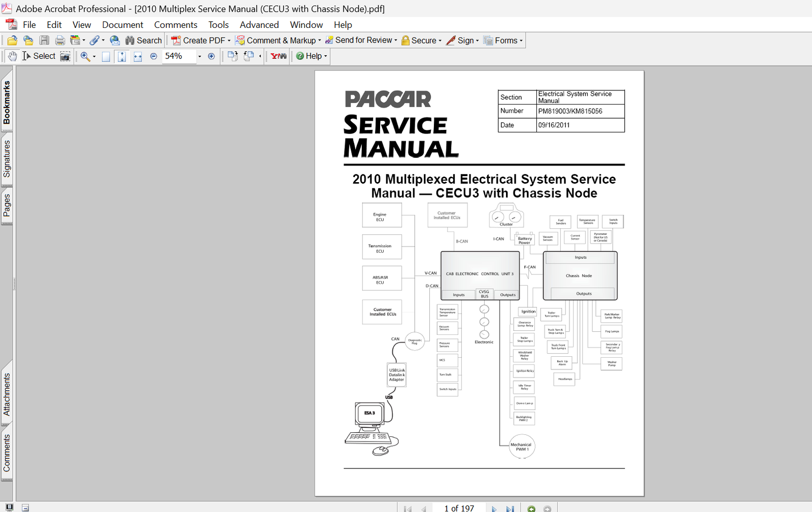Activate the Select text tool
Screen dimensions: 812x512
(x=39, y=56)
